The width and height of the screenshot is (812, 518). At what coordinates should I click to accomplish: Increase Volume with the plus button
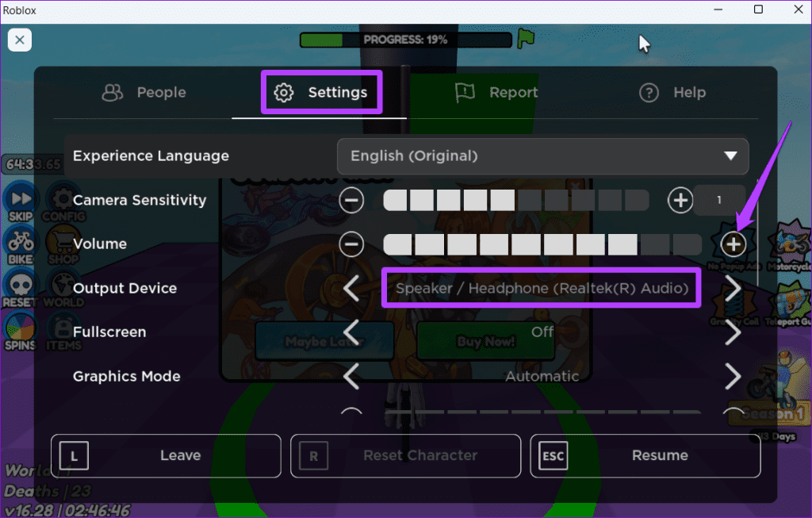[x=732, y=244]
